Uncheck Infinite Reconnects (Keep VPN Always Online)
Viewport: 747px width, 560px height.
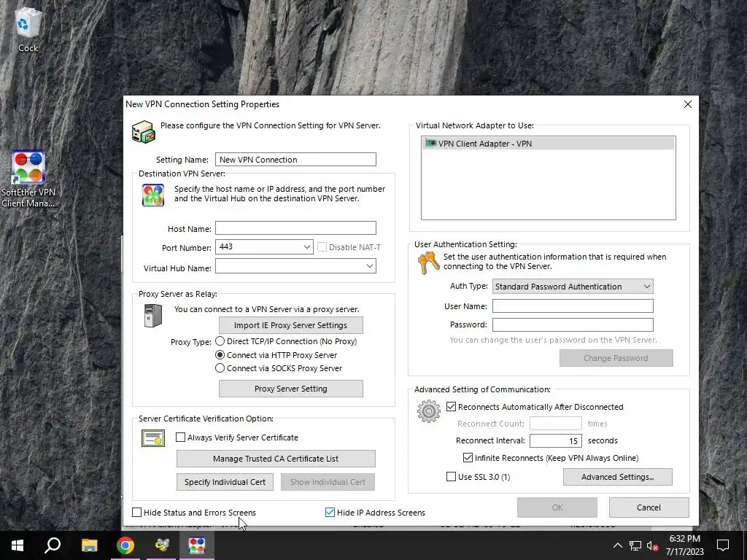(x=468, y=458)
